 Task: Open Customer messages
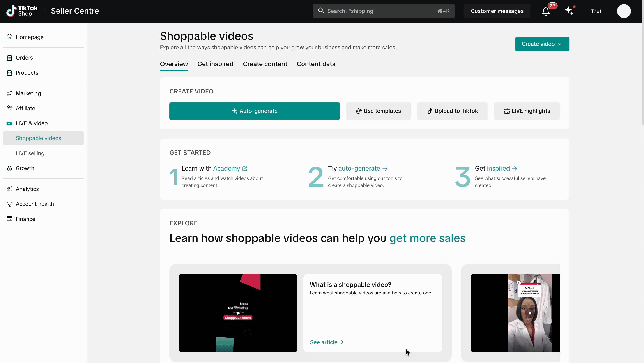click(x=497, y=11)
